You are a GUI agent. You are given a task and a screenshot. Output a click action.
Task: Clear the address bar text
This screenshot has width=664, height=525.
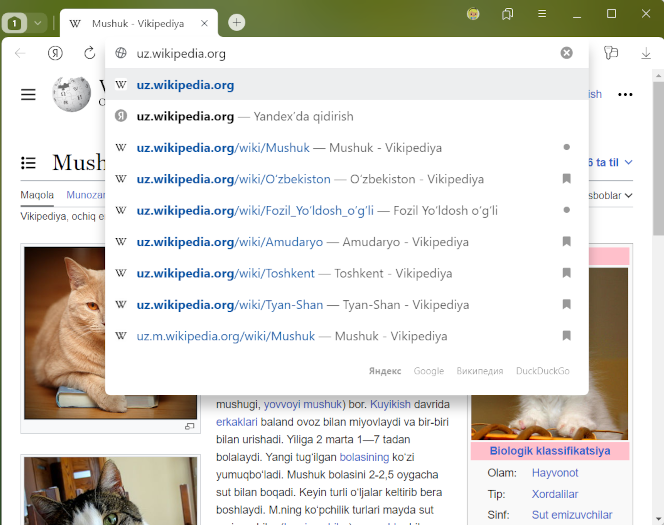point(566,53)
